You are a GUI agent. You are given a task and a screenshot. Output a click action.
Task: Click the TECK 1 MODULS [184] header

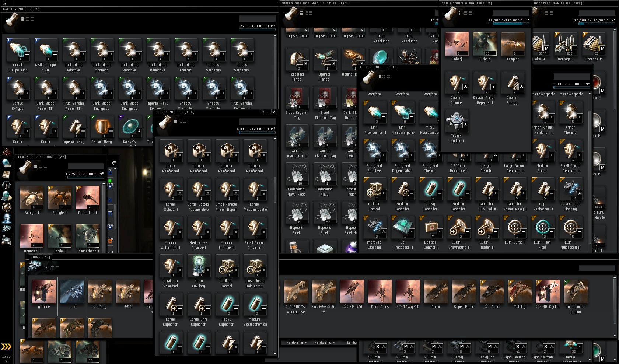point(175,112)
